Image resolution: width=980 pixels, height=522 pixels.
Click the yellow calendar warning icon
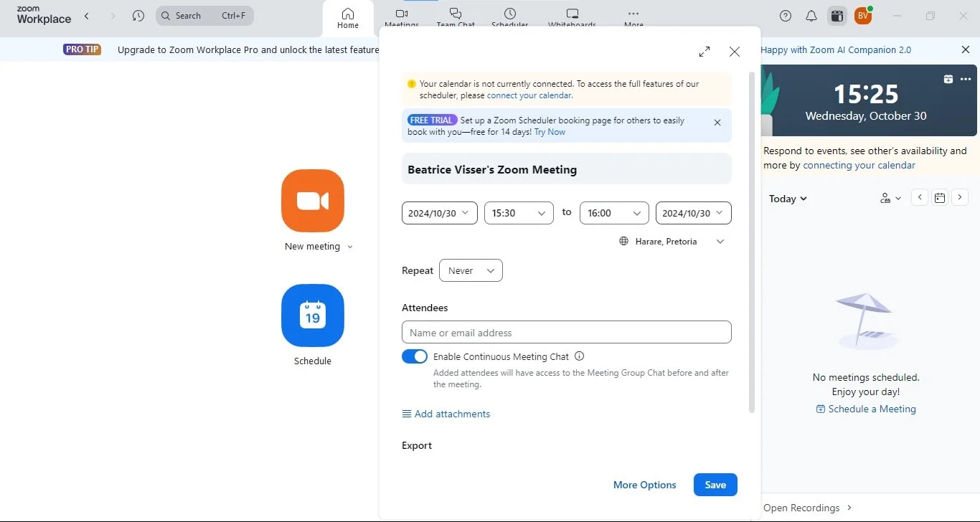(411, 84)
